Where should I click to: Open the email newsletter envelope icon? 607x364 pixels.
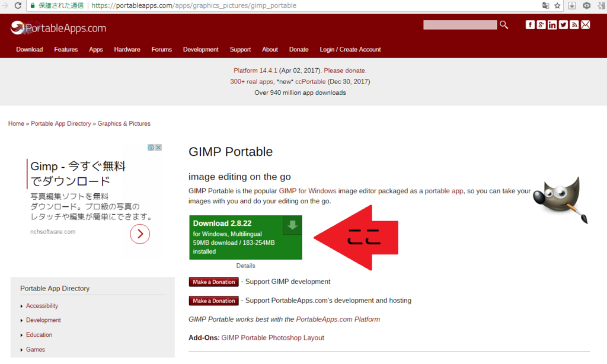pos(585,25)
